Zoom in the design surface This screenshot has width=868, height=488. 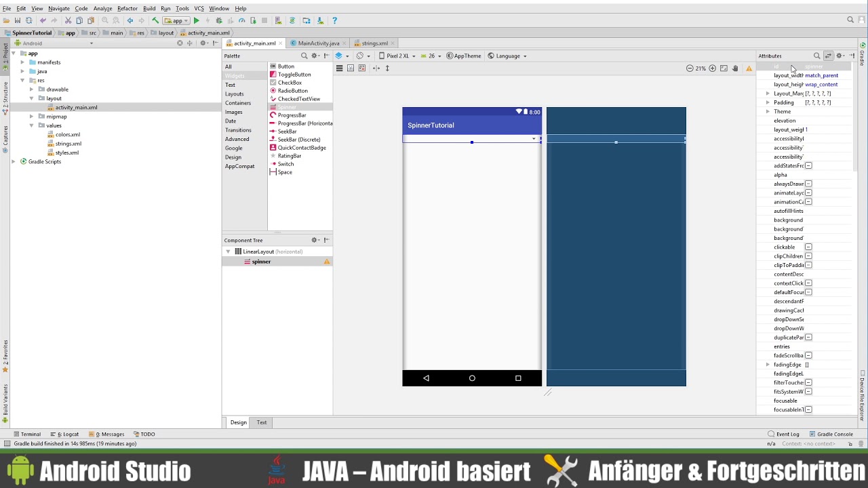click(712, 68)
